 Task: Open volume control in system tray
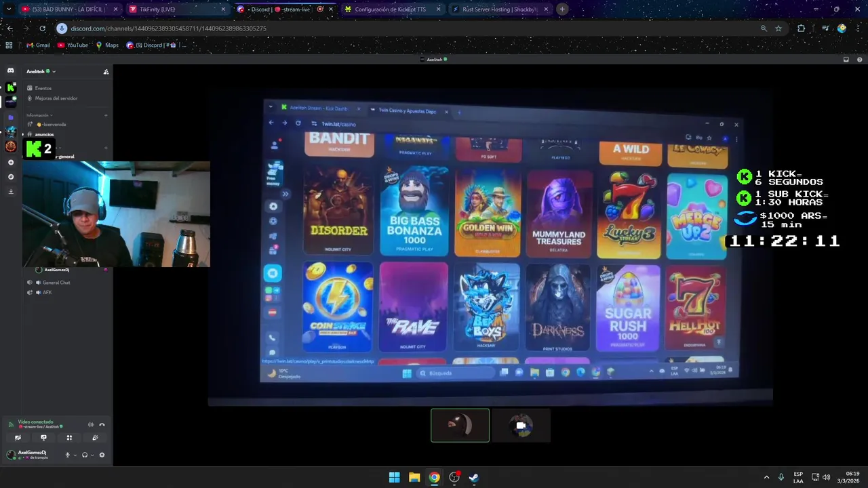tap(826, 477)
